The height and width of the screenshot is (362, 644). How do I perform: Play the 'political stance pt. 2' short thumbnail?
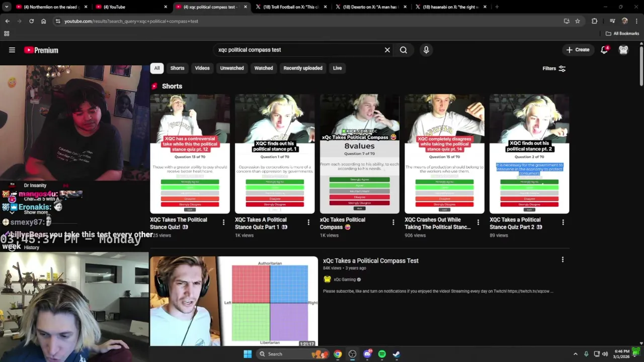(x=529, y=154)
